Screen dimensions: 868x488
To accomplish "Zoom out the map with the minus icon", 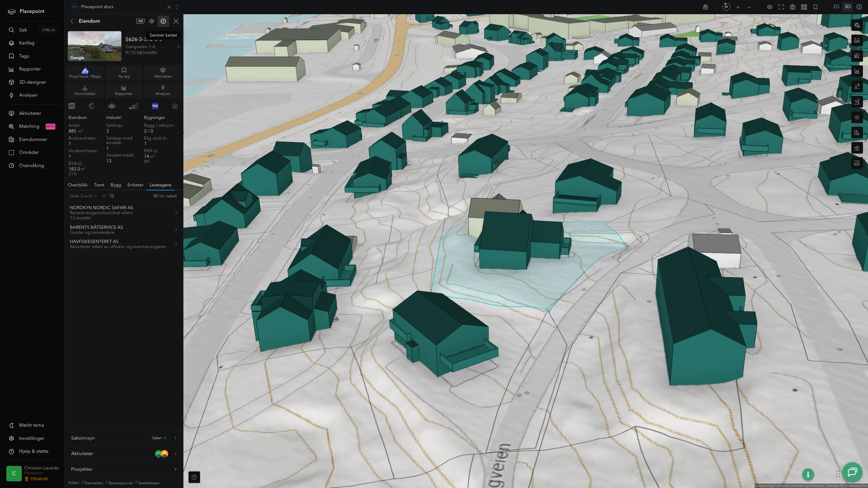I will (749, 7).
